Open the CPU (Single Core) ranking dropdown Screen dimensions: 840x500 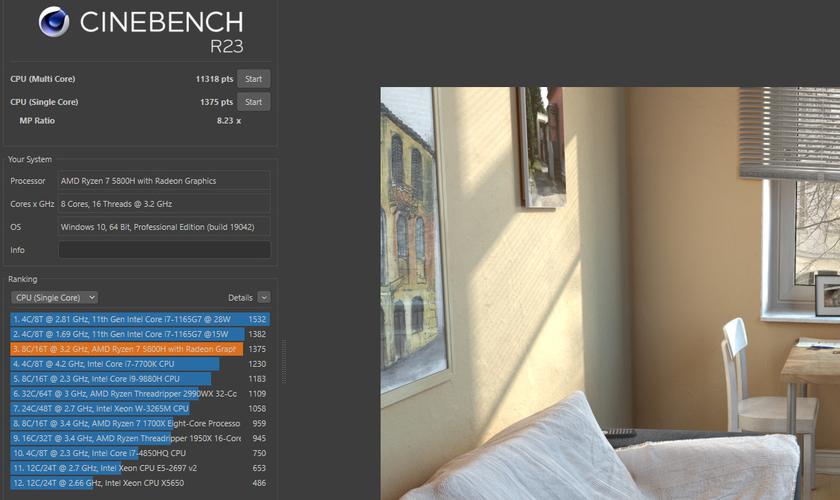(x=54, y=297)
